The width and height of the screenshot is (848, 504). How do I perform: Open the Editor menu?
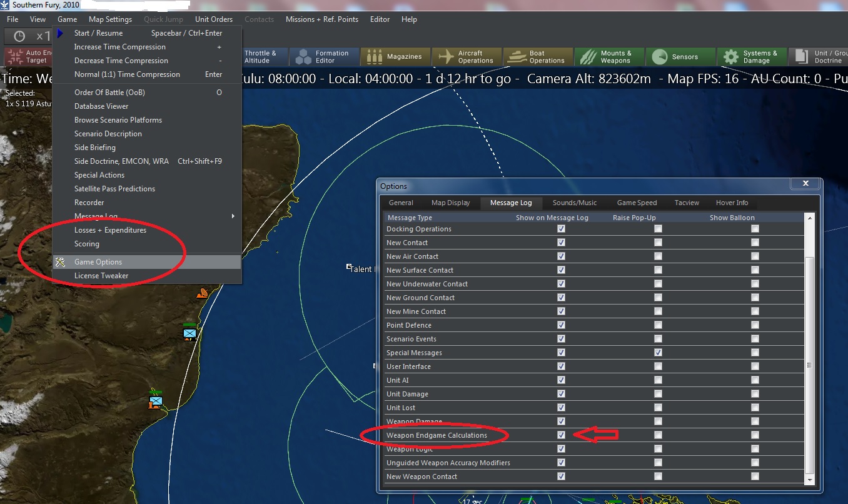tap(380, 19)
